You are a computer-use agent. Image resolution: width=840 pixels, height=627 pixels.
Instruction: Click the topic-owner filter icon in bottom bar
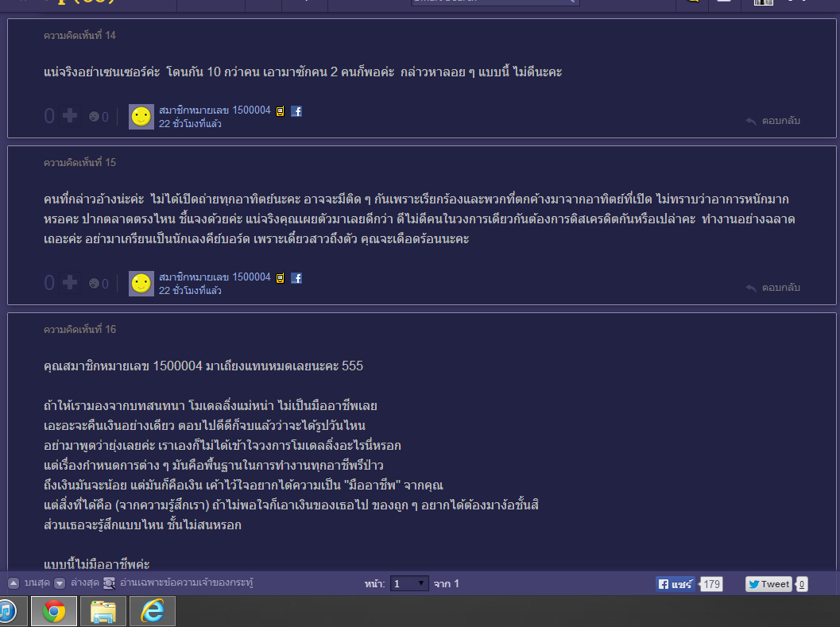110,583
